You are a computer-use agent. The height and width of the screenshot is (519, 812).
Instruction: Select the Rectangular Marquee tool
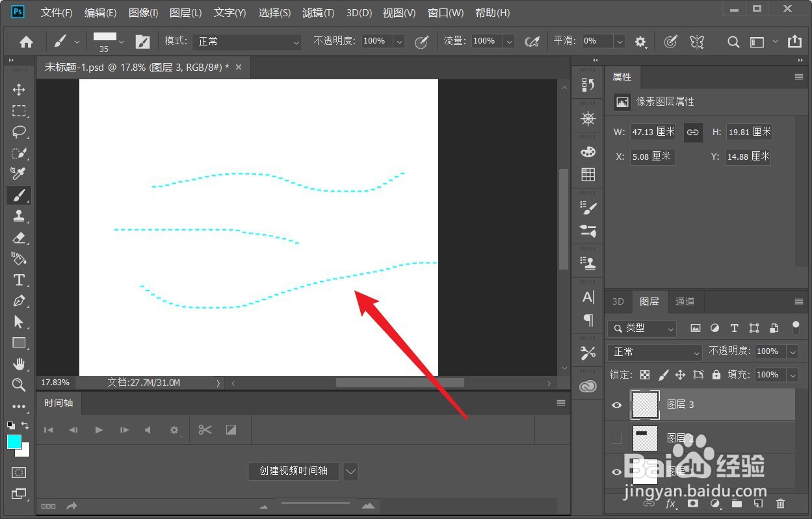(19, 111)
